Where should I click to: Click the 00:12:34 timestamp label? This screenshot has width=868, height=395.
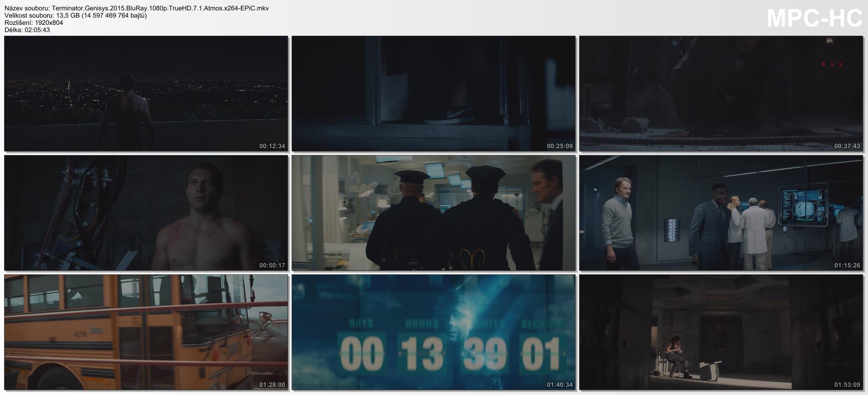(272, 146)
